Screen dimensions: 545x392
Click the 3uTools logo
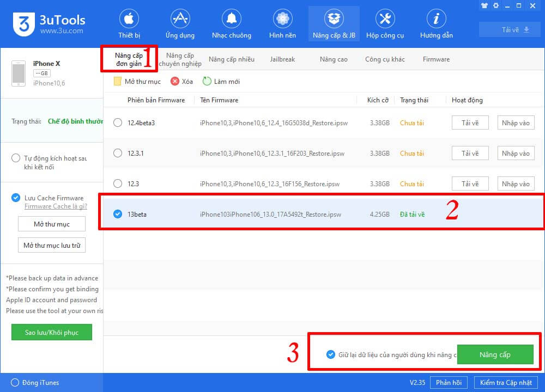click(x=49, y=24)
